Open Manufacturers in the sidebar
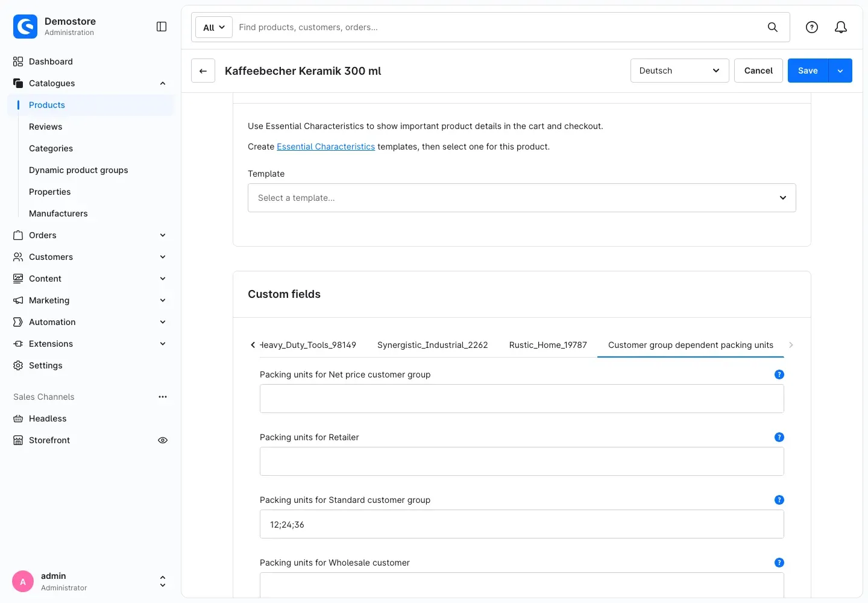The width and height of the screenshot is (868, 603). coord(58,213)
